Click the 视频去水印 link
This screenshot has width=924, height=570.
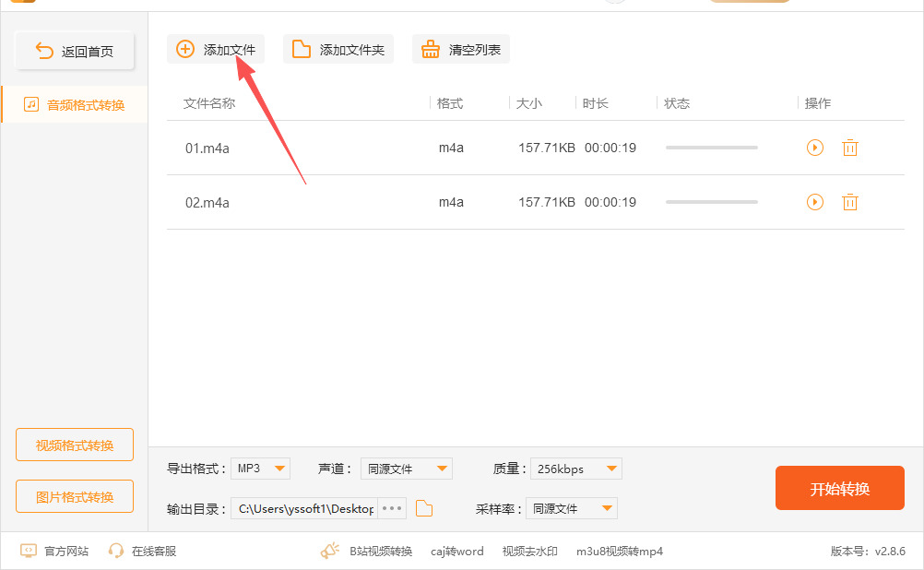coord(529,552)
